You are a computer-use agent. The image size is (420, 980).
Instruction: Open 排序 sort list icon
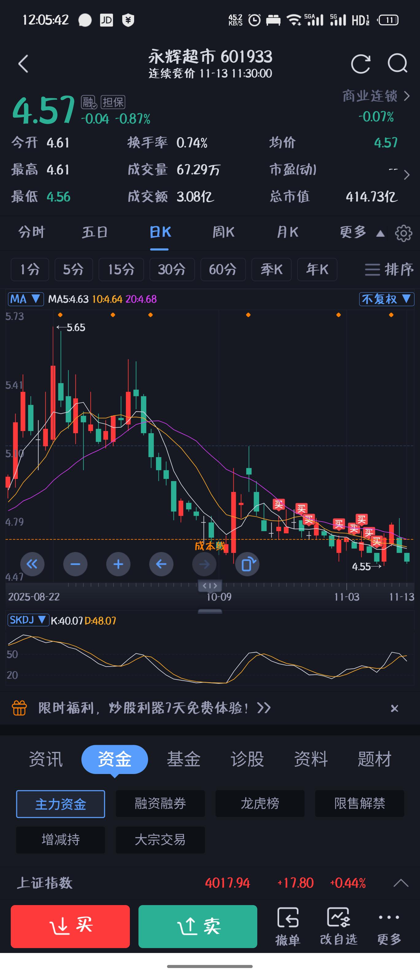tap(389, 269)
